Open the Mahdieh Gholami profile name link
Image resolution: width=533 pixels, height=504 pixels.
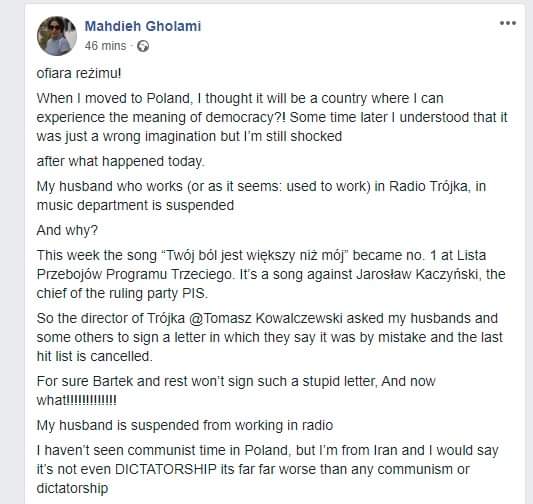coord(143,26)
